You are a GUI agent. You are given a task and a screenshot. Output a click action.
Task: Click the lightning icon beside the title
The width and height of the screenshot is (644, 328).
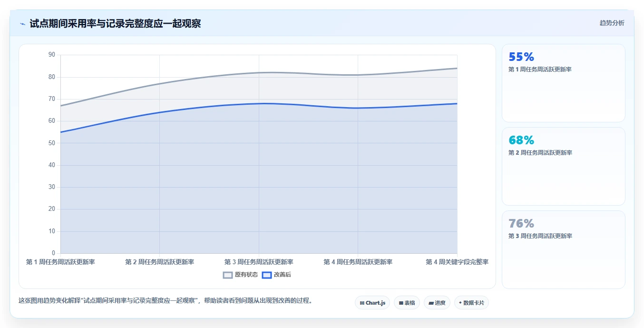(x=23, y=24)
